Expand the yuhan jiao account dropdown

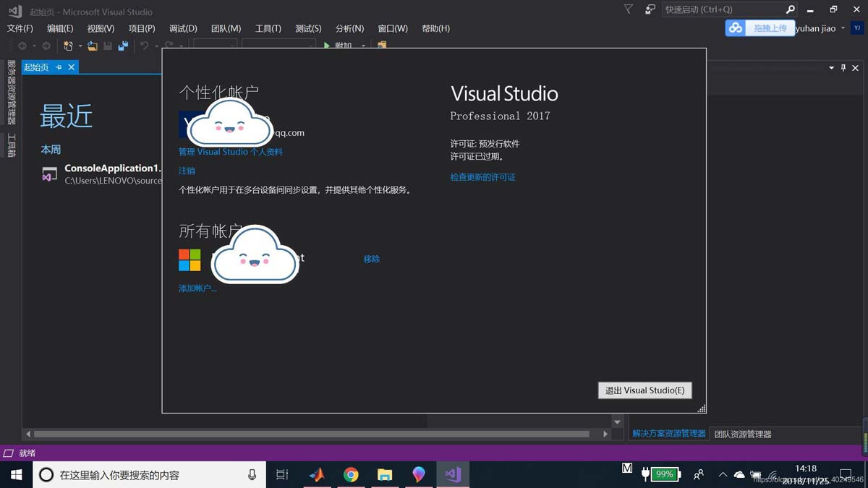[843, 28]
